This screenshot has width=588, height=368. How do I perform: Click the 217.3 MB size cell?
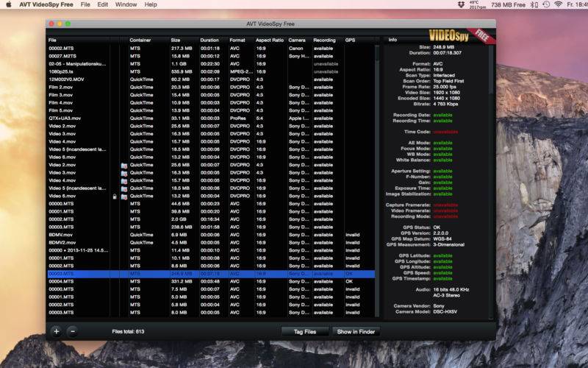[x=182, y=49]
